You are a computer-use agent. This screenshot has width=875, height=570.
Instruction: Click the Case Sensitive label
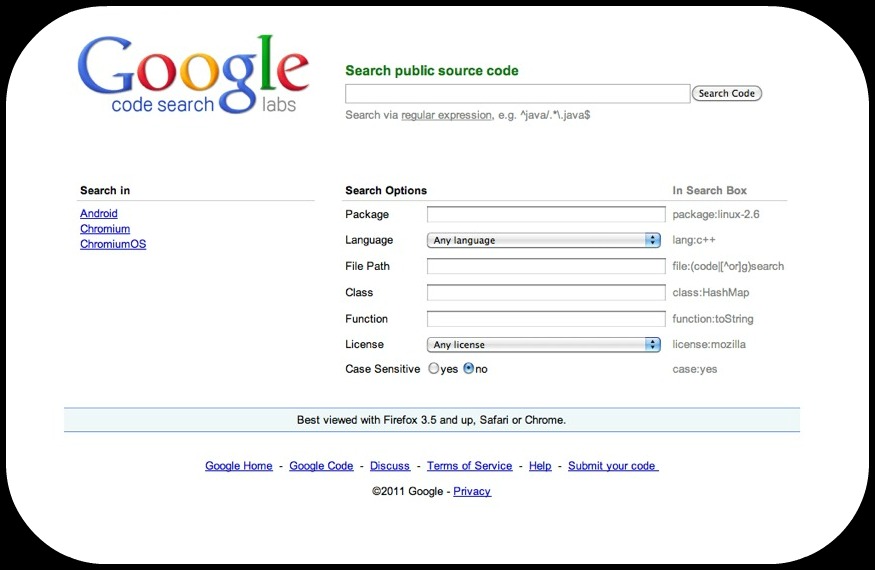point(383,369)
